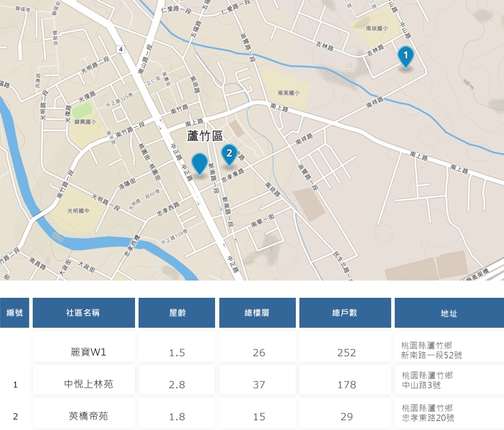Select the 總戶數 column header
Viewport: 504px width, 430px height.
345,312
